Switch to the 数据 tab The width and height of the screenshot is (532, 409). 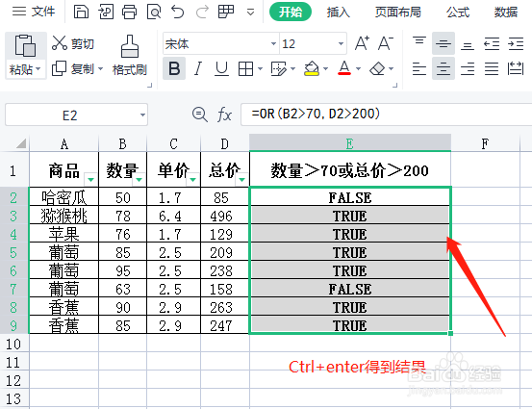click(505, 13)
